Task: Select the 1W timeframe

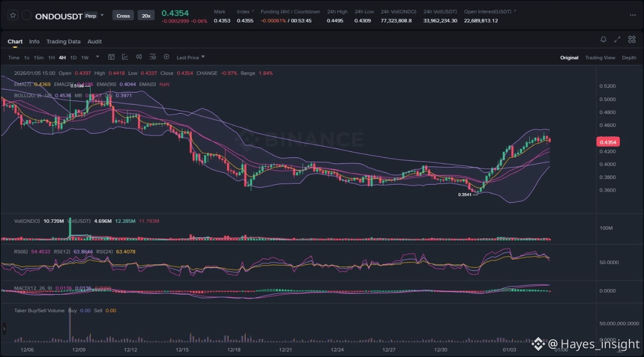Action: (85, 57)
